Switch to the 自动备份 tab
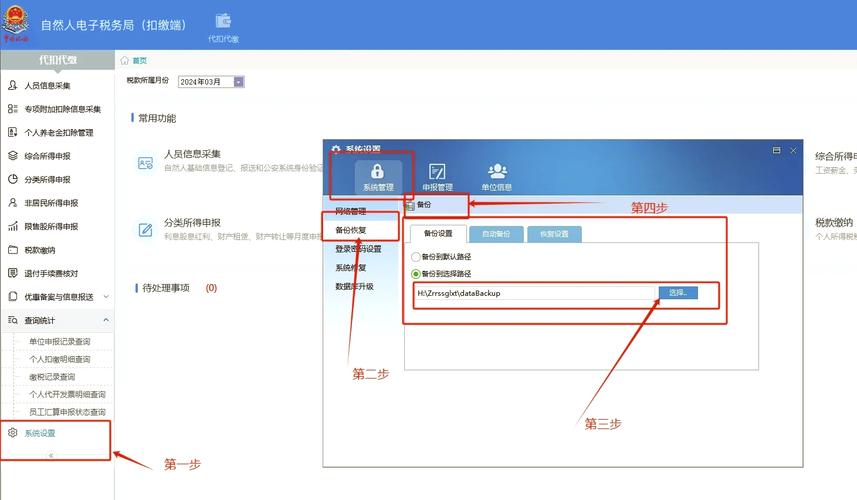 tap(496, 234)
